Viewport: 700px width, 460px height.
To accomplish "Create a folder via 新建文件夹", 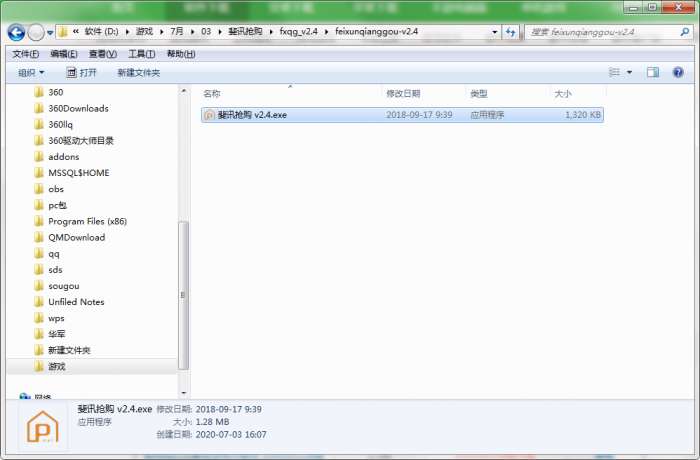I will pyautogui.click(x=138, y=73).
